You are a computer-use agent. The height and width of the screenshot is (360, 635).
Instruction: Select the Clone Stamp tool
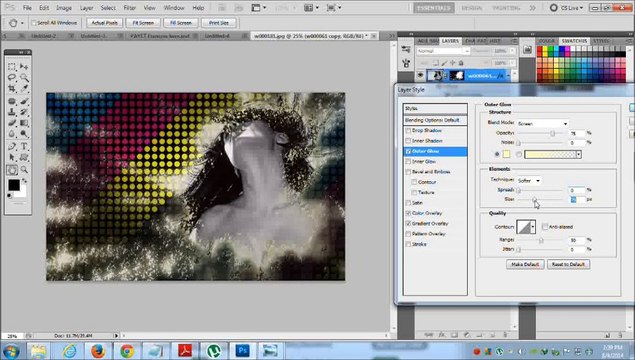pos(12,112)
